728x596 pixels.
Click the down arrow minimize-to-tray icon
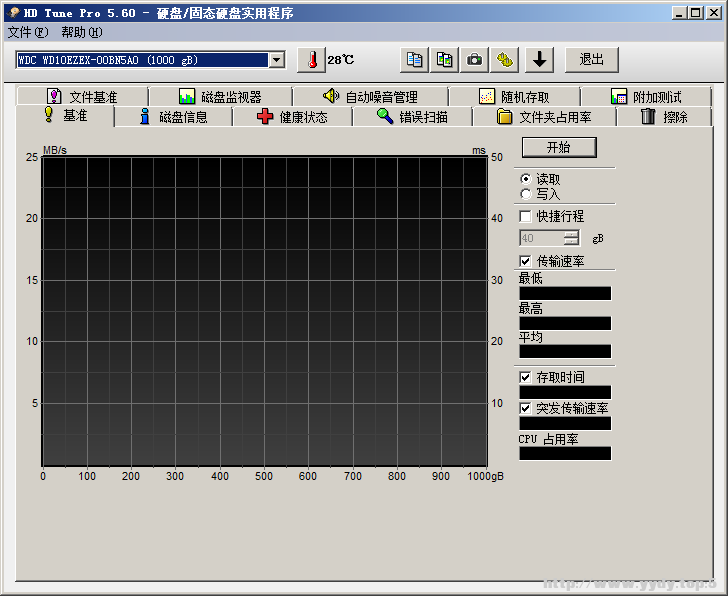pyautogui.click(x=540, y=60)
